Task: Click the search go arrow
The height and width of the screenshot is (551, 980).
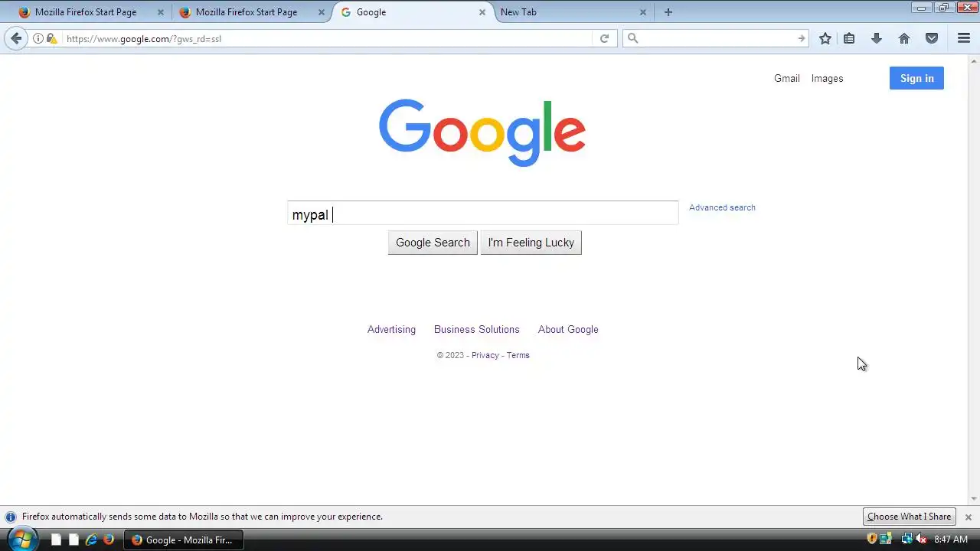Action: click(801, 38)
